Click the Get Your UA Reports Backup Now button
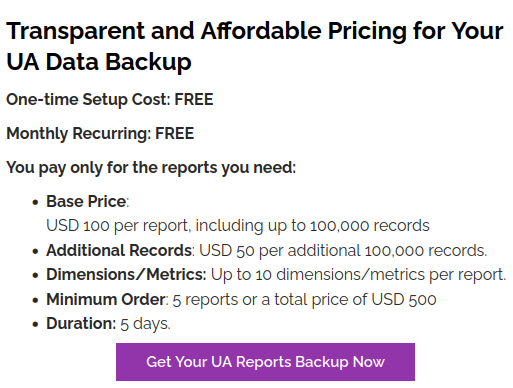Image resolution: width=513 pixels, height=388 pixels. pyautogui.click(x=265, y=362)
